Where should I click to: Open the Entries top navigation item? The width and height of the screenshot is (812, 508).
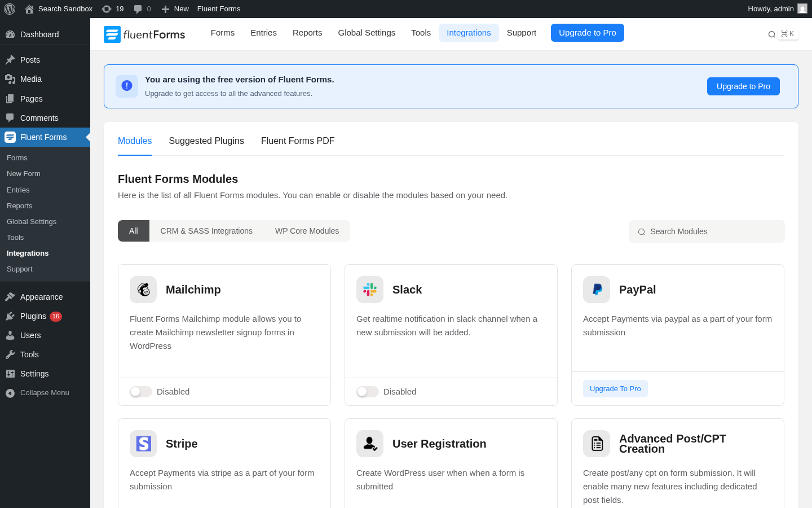click(x=263, y=33)
